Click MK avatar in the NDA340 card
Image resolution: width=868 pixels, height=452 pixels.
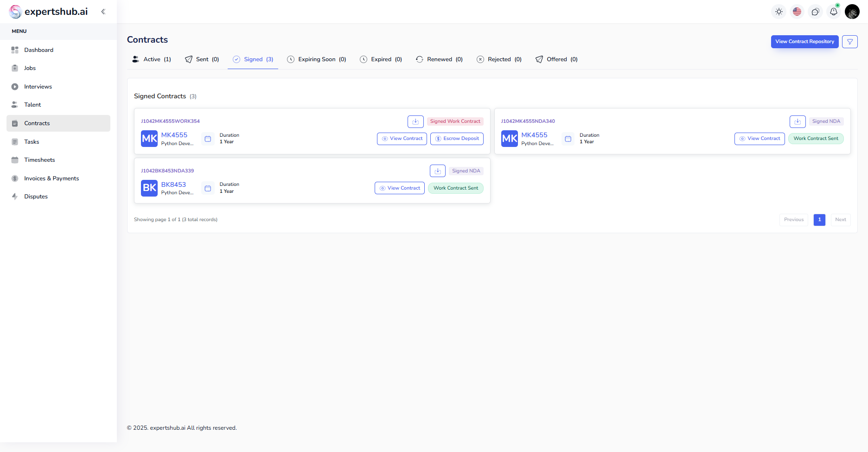[510, 139]
